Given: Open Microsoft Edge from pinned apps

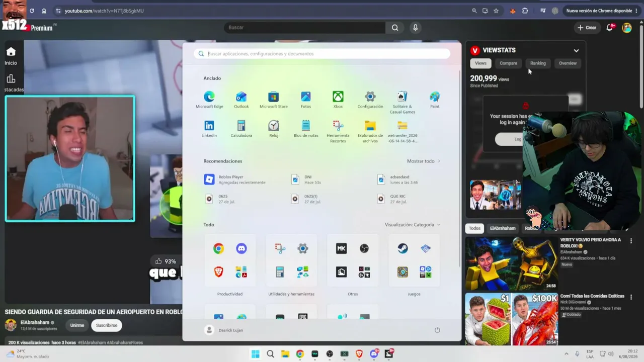Looking at the screenshot, I should (209, 100).
